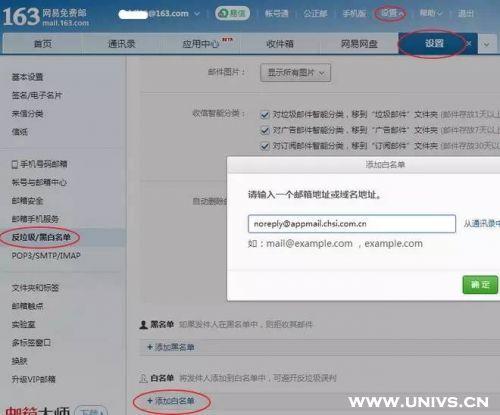Screen dimensions: 500x415
Task: Click +添加黑名单
Action: 171,347
